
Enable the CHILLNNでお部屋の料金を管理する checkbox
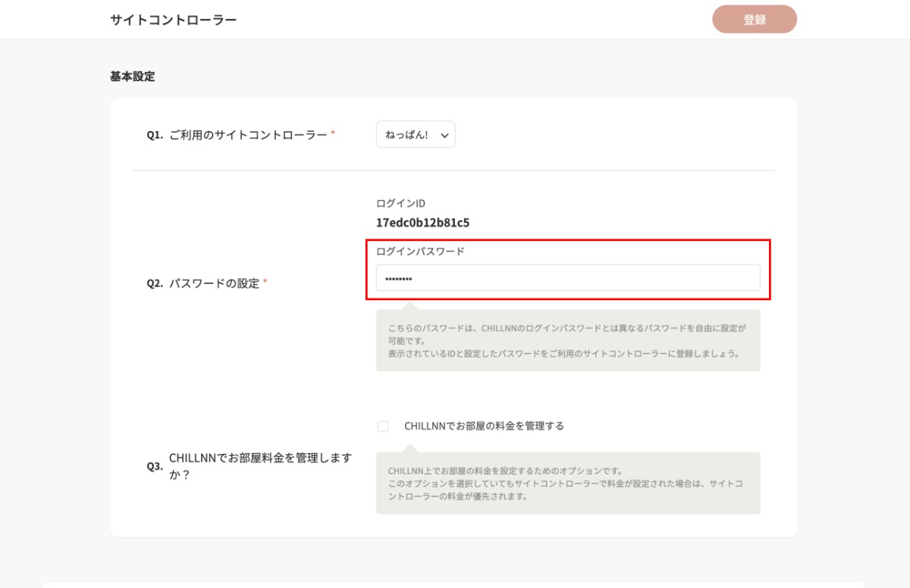pyautogui.click(x=383, y=427)
